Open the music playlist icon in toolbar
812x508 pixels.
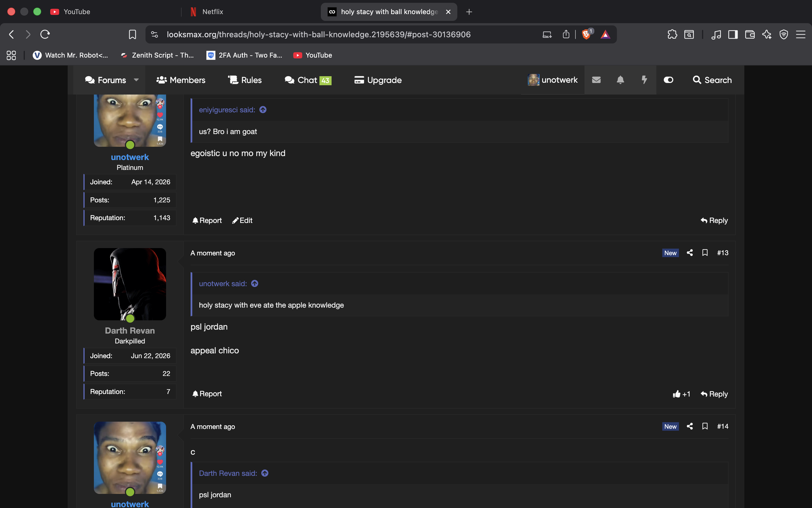point(716,34)
